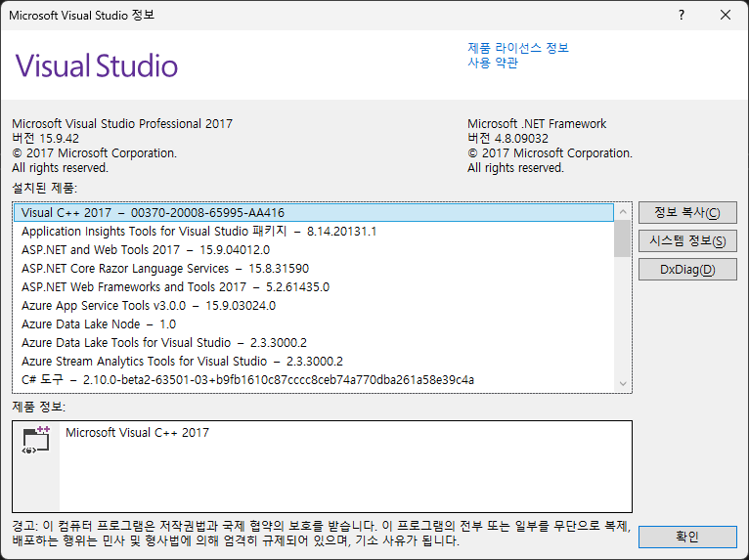Click the 제품 정보: label
This screenshot has width=749, height=560.
[39, 408]
